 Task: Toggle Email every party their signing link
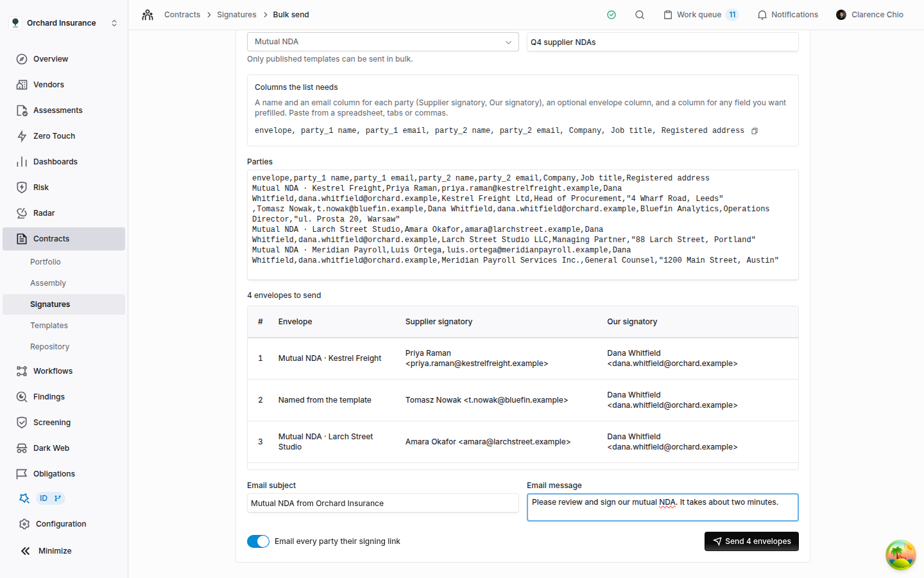point(259,541)
